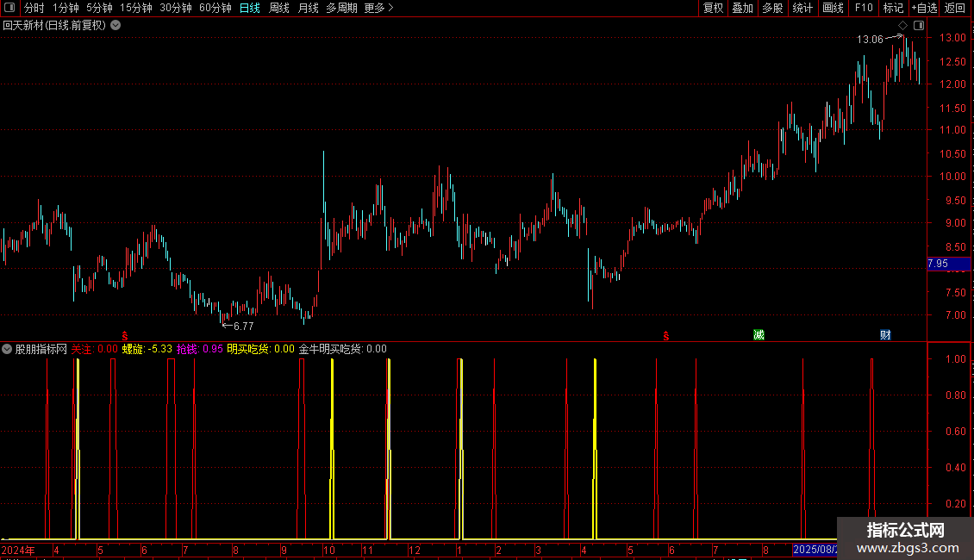This screenshot has height=560, width=974.
Task: Click the red S marker beside 减 marker
Action: coord(666,336)
